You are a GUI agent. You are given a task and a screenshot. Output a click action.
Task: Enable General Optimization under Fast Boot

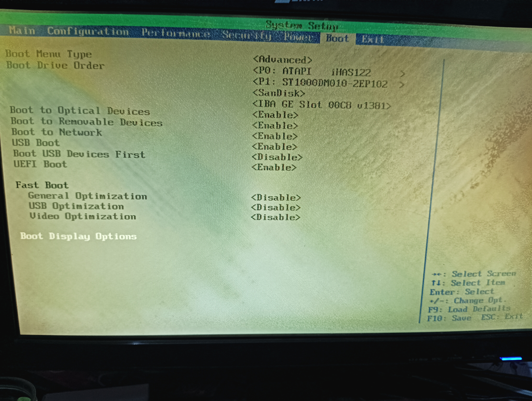276,198
